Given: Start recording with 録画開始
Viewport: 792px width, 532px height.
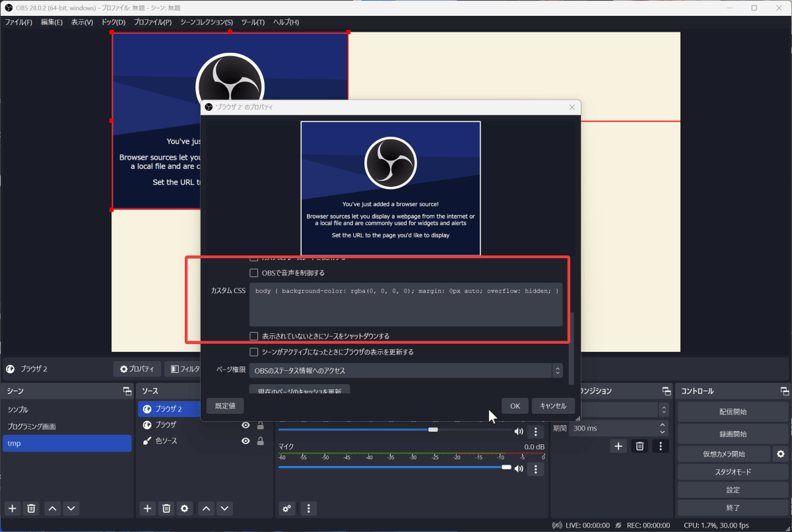Looking at the screenshot, I should tap(733, 434).
